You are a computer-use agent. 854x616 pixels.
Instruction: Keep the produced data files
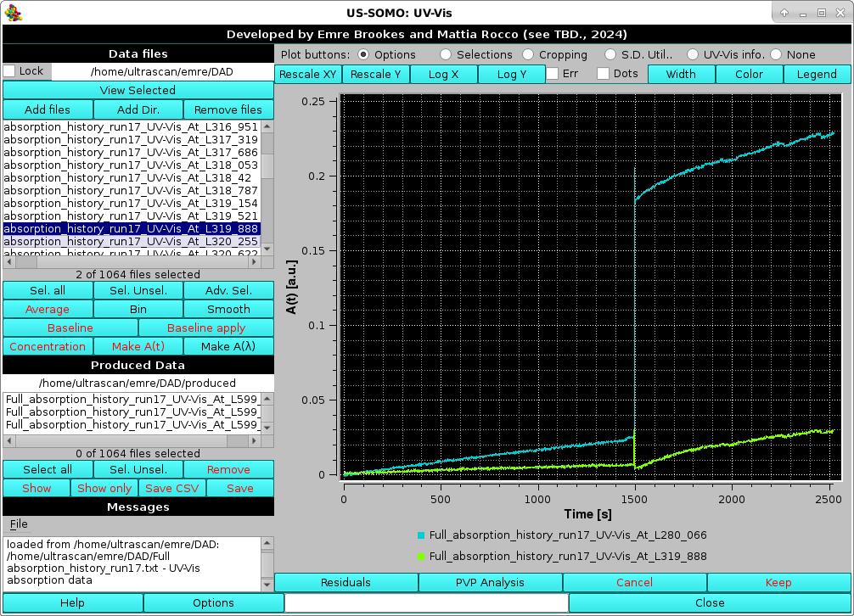[x=778, y=582]
